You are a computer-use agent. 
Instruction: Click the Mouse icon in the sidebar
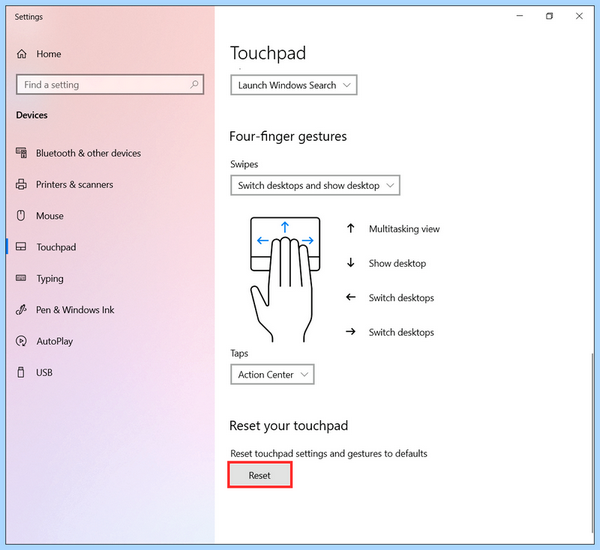coord(21,215)
